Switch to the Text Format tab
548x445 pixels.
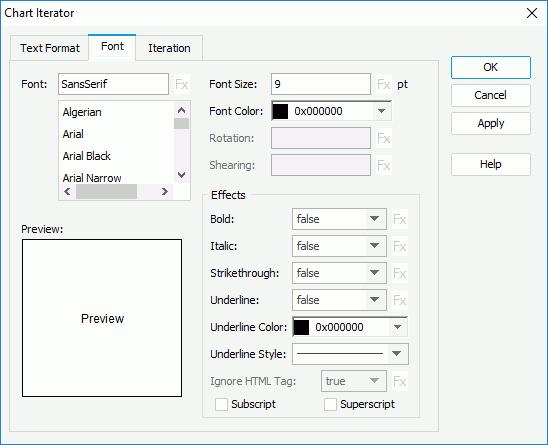[x=50, y=48]
